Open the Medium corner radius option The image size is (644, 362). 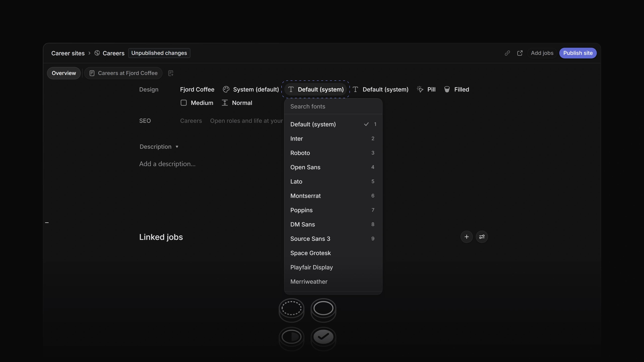pos(197,103)
